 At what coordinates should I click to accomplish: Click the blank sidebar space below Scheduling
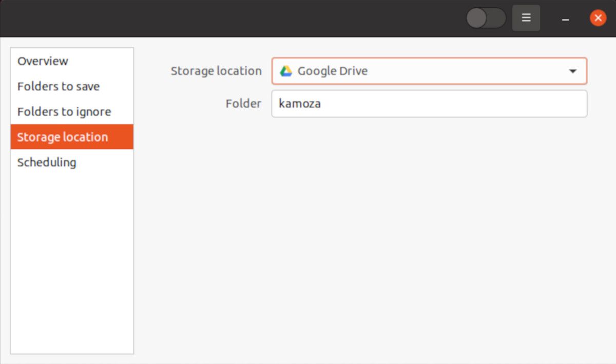point(72,257)
